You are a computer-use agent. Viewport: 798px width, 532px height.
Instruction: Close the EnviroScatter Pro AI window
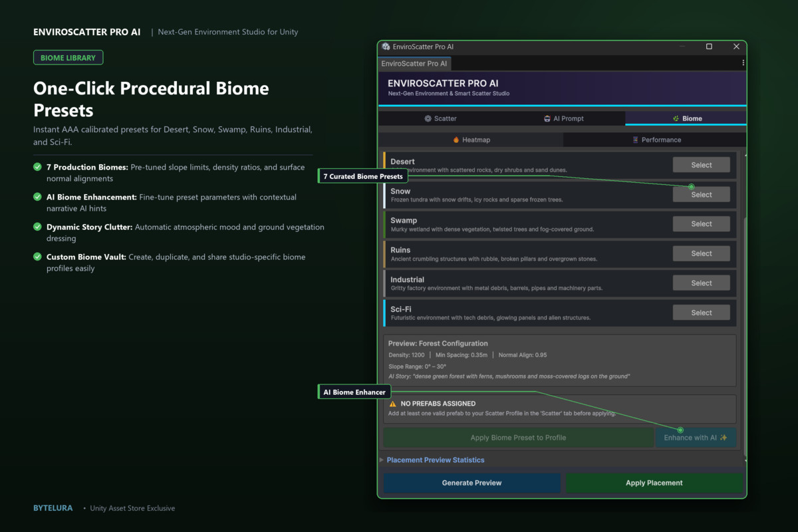(736, 47)
